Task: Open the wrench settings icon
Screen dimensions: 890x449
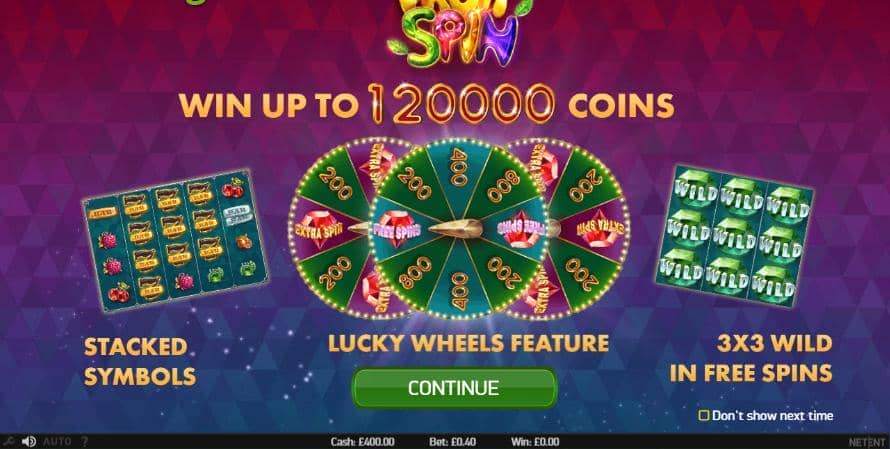Action: [x=8, y=441]
